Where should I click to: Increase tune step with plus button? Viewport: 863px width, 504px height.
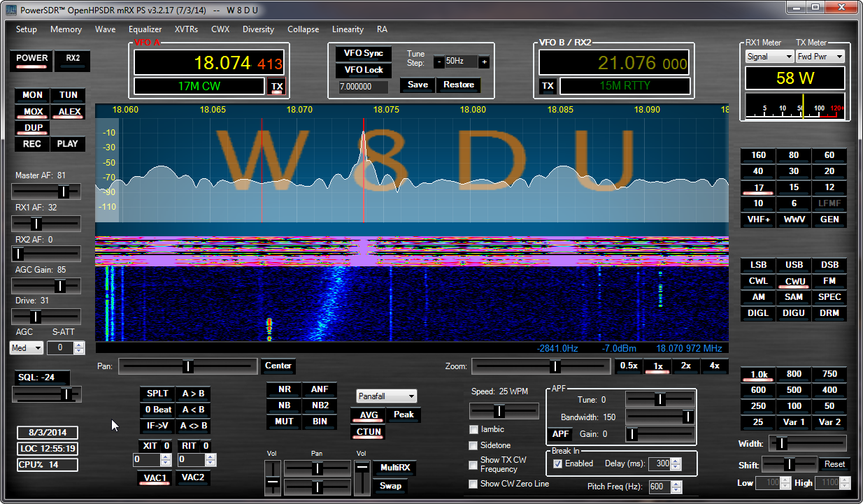click(484, 62)
